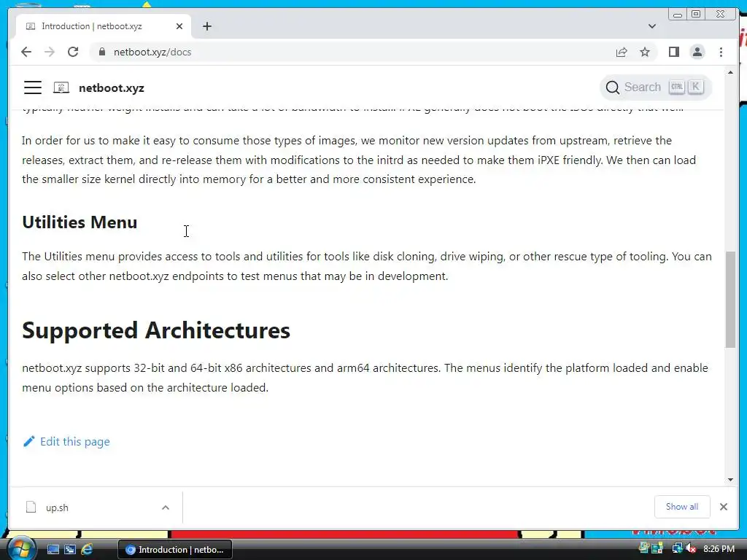Image resolution: width=747 pixels, height=560 pixels.
Task: Click the page scroll up arrow
Action: click(x=730, y=72)
